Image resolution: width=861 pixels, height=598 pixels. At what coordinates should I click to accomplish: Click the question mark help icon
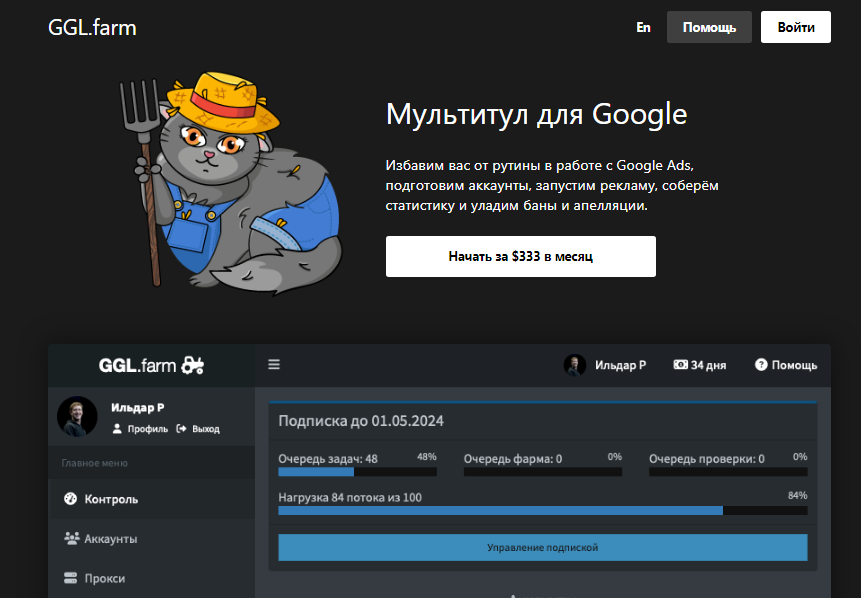click(761, 365)
